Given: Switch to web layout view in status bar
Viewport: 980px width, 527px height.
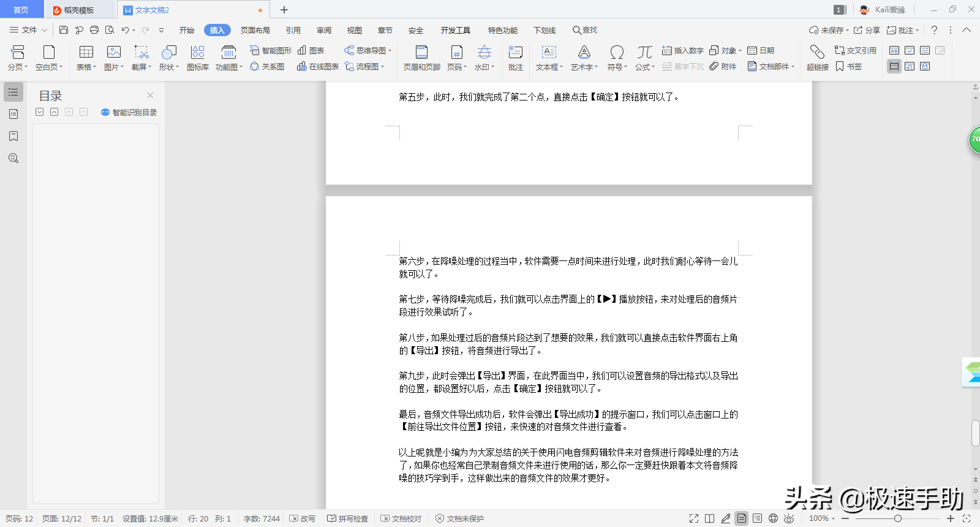Looking at the screenshot, I should (x=774, y=518).
